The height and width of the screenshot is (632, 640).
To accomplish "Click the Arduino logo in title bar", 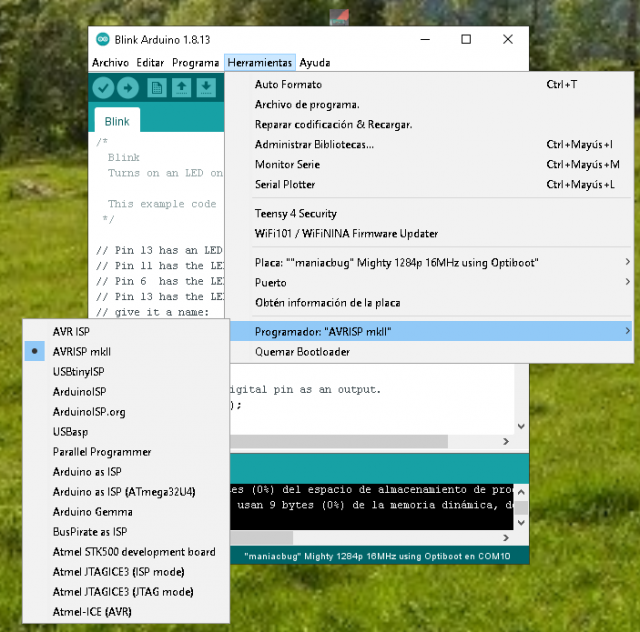I will point(102,39).
